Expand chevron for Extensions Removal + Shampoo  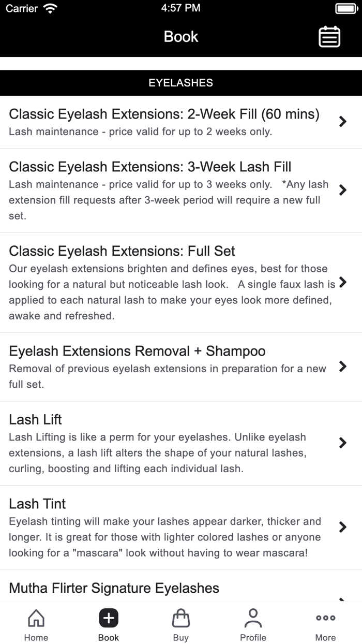pos(342,367)
